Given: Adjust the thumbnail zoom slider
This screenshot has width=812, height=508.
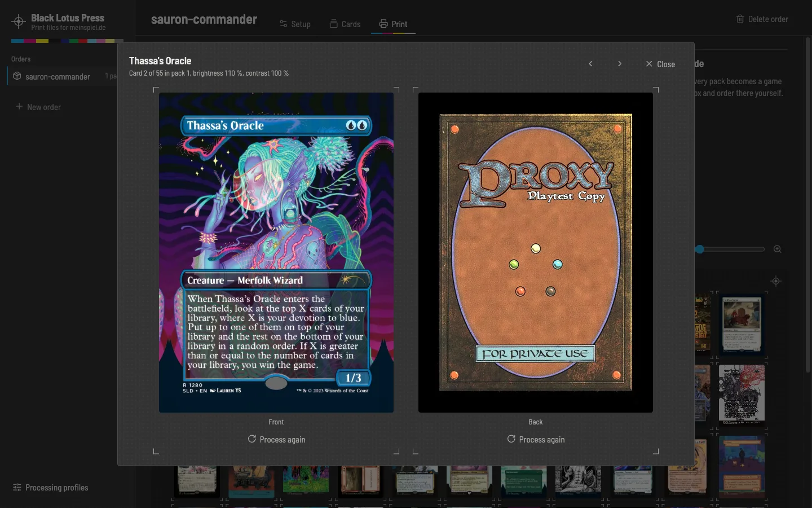Looking at the screenshot, I should coord(730,249).
